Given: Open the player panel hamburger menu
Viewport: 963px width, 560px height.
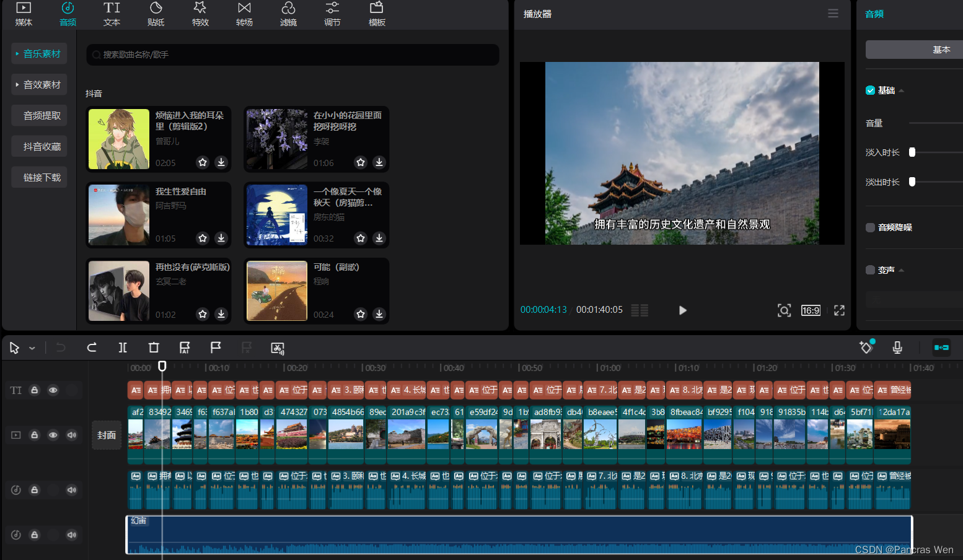Looking at the screenshot, I should 833,14.
